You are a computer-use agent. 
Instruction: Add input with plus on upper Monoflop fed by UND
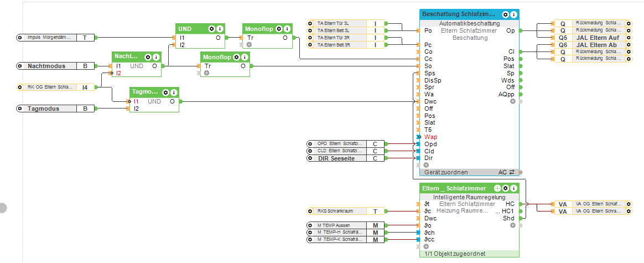point(250,44)
